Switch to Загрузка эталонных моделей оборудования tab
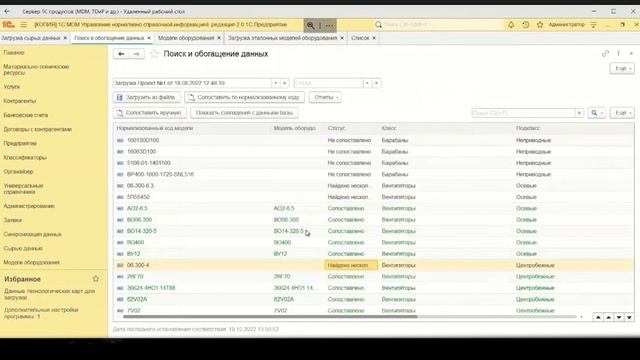This screenshot has height=360, width=640. click(282, 38)
